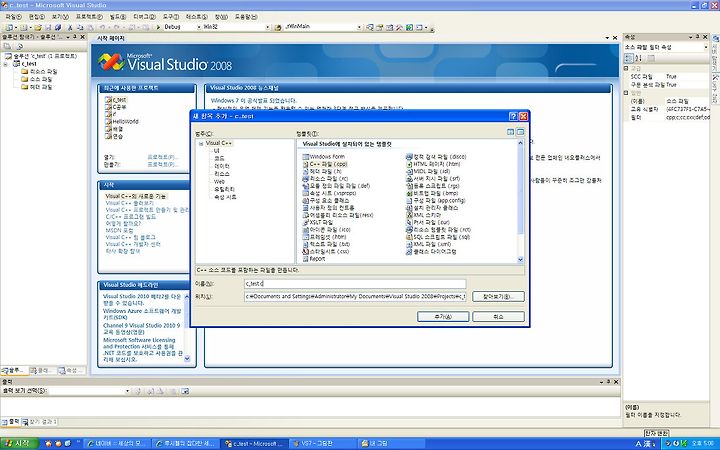Open the View menu

tap(60, 17)
